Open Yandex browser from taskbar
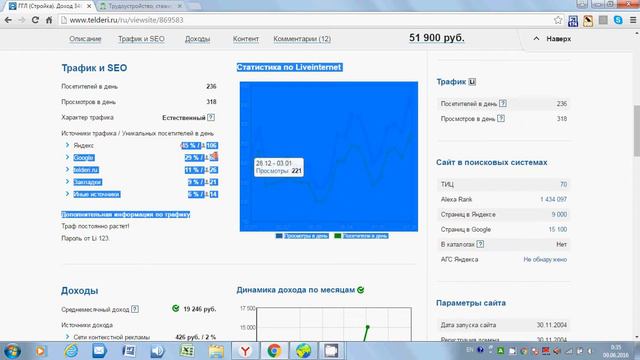Screen dimensions: 640x360 coord(245,351)
